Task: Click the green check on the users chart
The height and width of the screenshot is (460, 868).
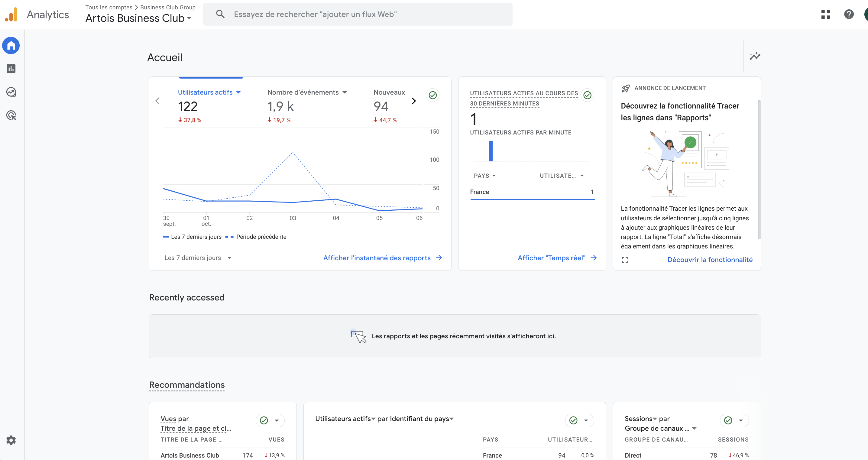Action: click(x=433, y=96)
